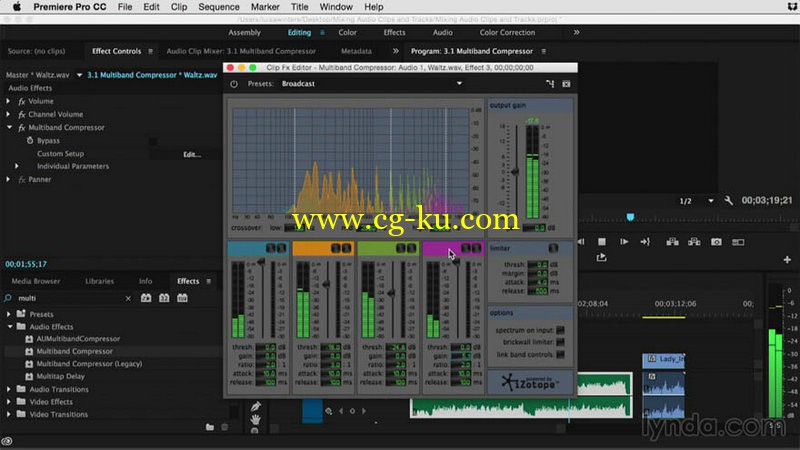The image size is (800, 450).
Task: Click the preset save icon at right of Presets bar
Action: (566, 84)
